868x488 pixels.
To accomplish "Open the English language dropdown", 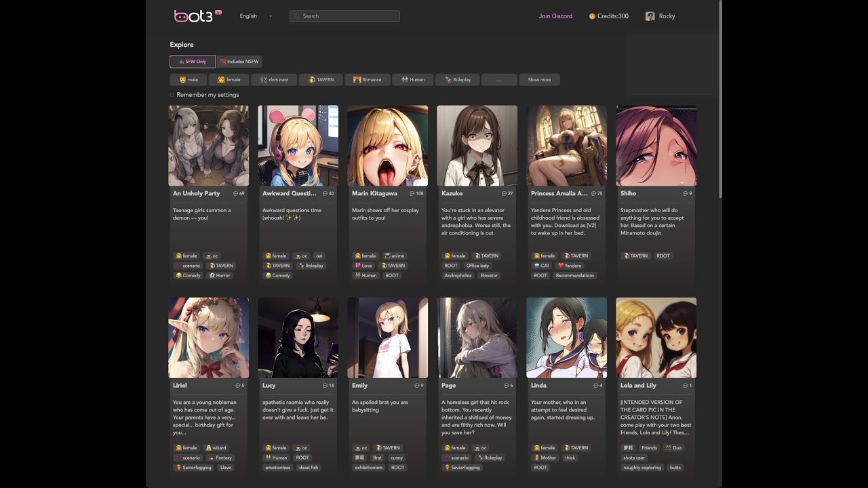I will (x=255, y=16).
